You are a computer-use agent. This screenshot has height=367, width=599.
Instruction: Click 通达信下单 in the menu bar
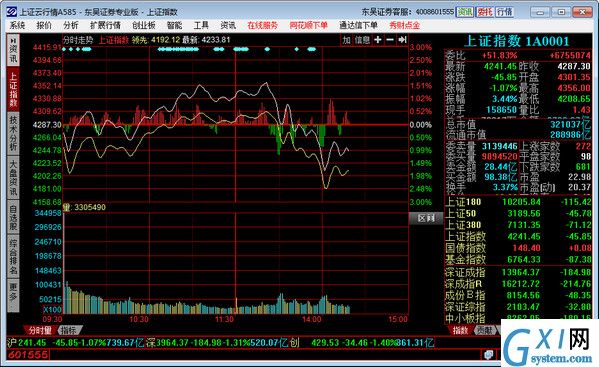point(358,26)
